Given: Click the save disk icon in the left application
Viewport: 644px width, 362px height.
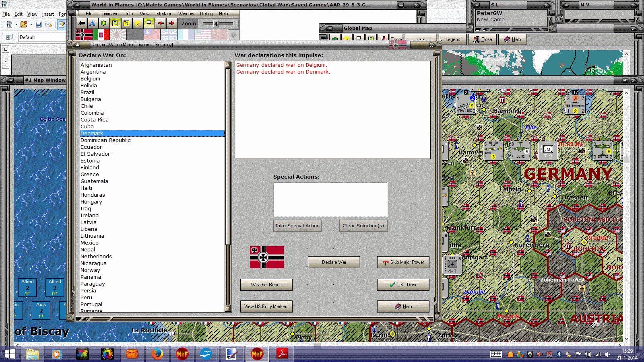Looking at the screenshot, I should [x=39, y=25].
